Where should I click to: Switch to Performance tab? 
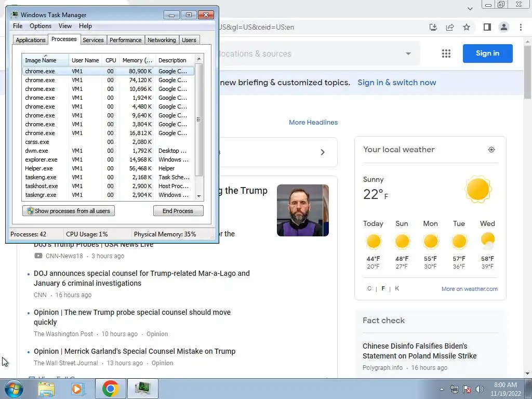125,40
